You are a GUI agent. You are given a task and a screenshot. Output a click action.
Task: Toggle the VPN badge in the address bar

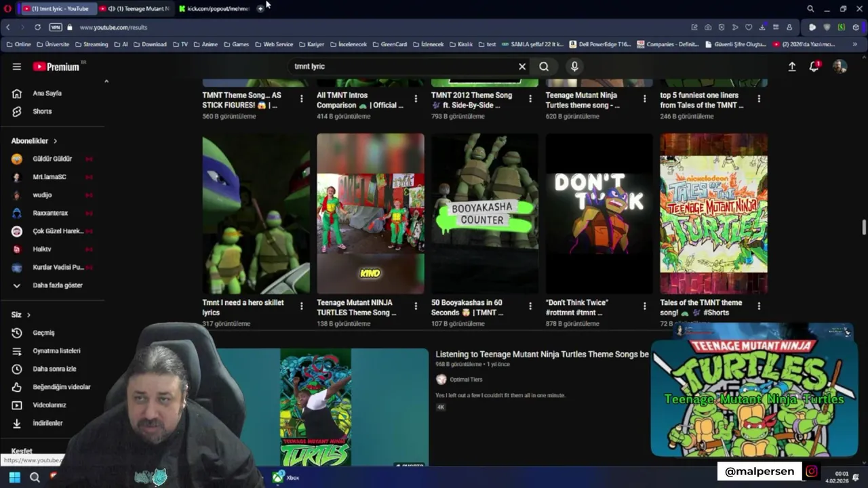coord(56,27)
